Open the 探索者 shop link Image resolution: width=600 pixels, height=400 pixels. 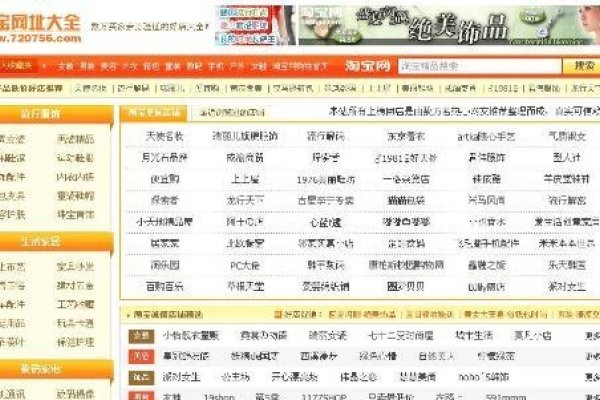point(165,200)
